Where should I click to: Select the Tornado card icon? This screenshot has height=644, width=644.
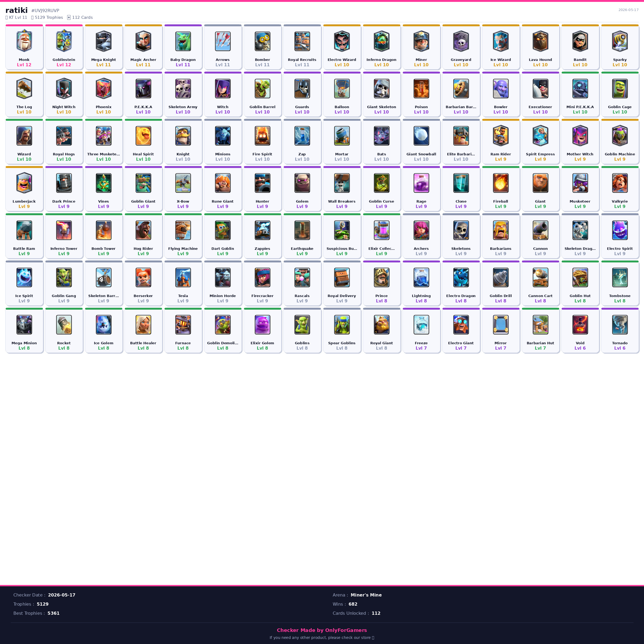pos(620,324)
